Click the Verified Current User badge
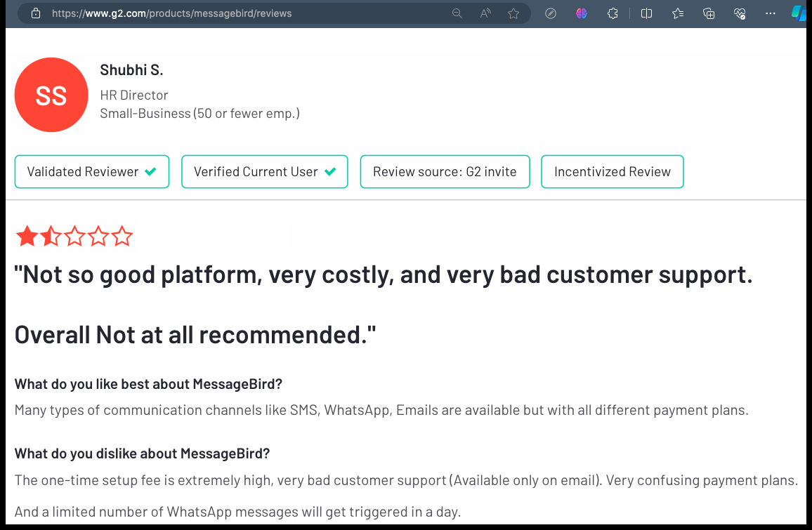This screenshot has width=812, height=530. click(x=265, y=171)
